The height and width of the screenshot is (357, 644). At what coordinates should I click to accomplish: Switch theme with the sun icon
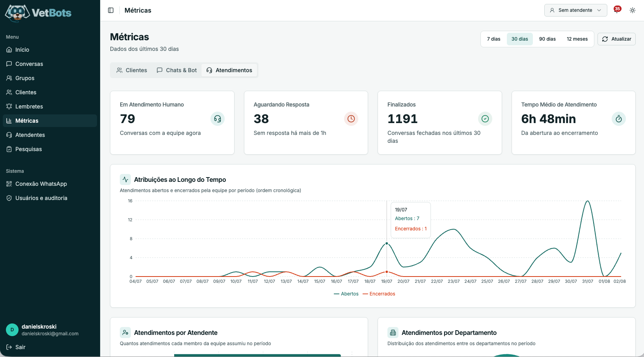click(633, 10)
